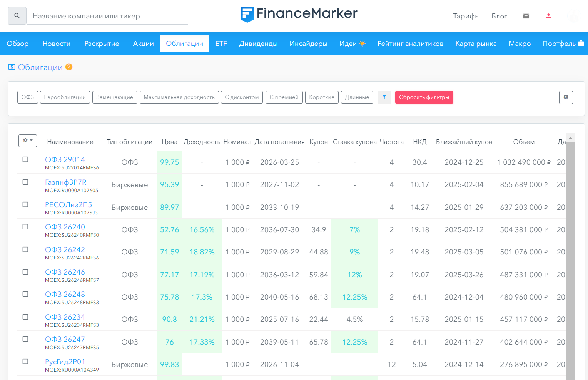Image resolution: width=588 pixels, height=380 pixels.
Task: Sort by Цена column header
Action: pyautogui.click(x=169, y=142)
